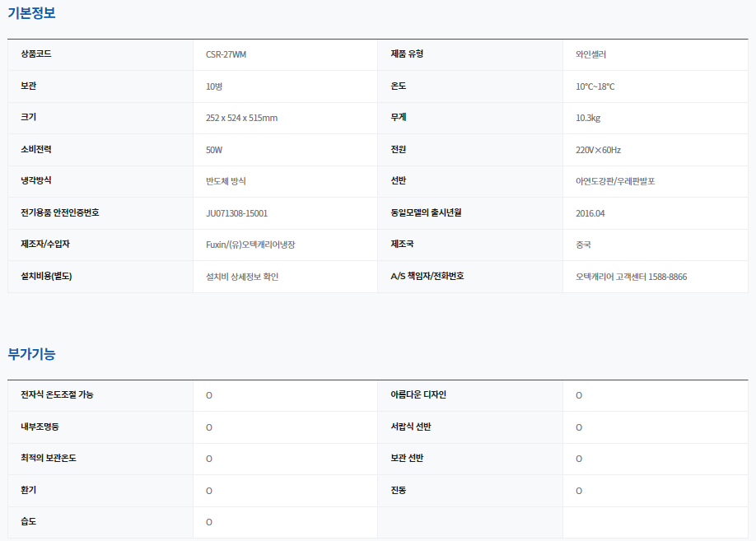Click the 설치비 상세정보 확인 text
The width and height of the screenshot is (756, 541).
click(x=242, y=277)
